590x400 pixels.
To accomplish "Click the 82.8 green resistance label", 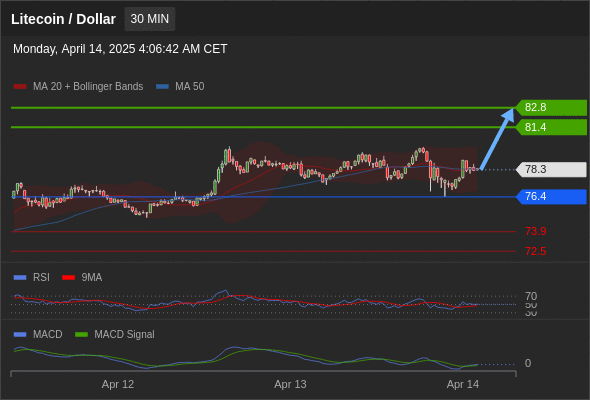I will click(x=551, y=108).
